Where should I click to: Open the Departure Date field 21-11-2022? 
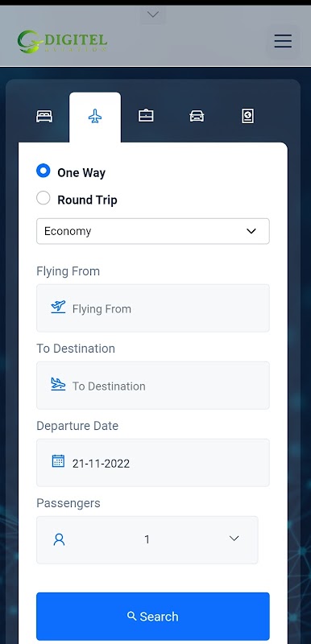[153, 462]
